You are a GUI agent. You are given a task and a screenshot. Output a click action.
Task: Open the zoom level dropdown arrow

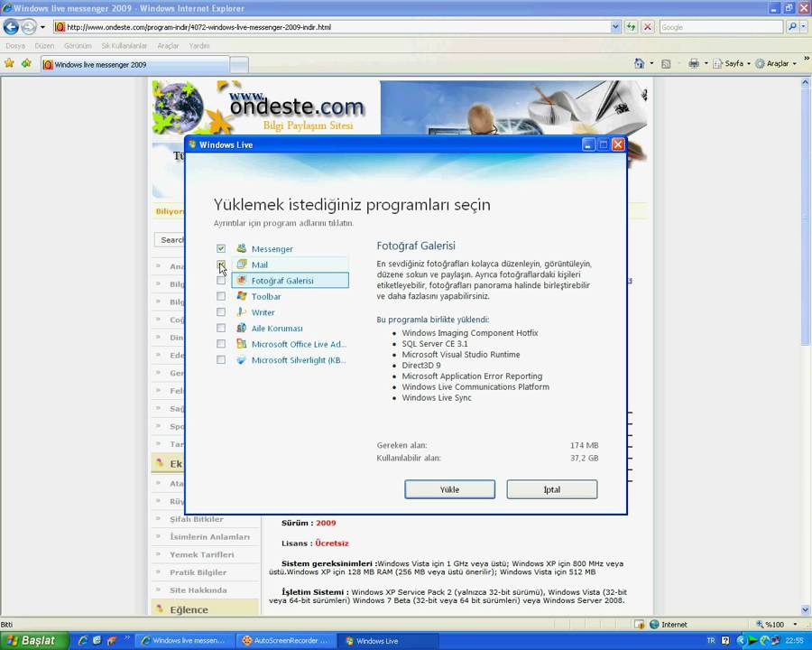point(795,625)
